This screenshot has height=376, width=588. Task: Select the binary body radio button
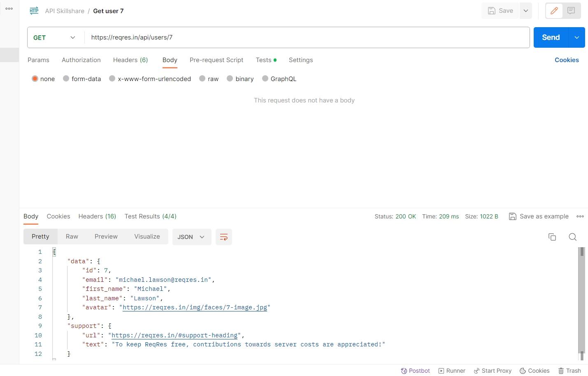coord(230,79)
